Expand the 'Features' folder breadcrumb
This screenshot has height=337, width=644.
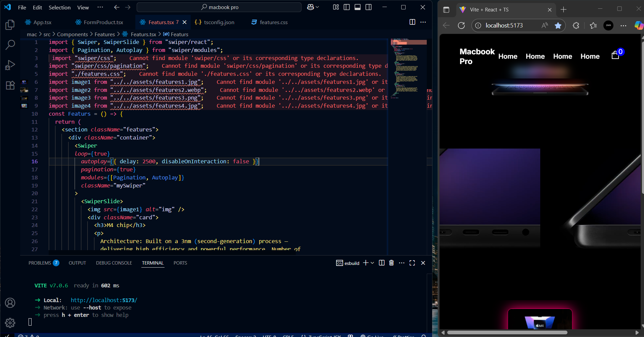pyautogui.click(x=105, y=34)
